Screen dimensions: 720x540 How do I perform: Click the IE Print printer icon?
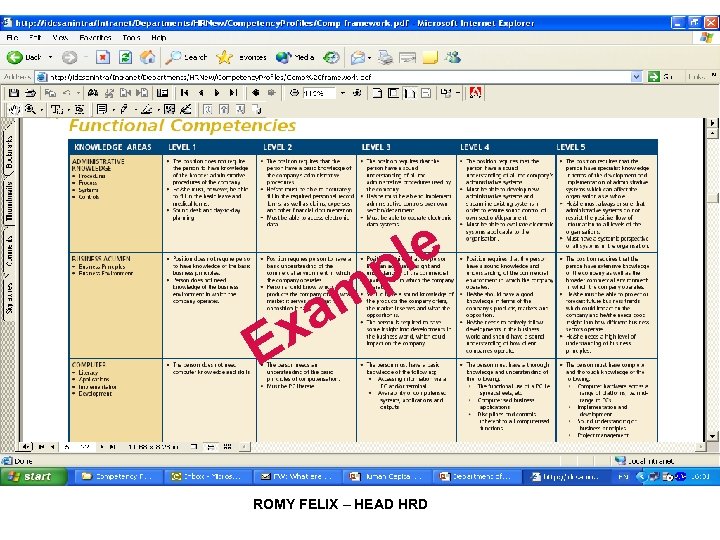385,57
